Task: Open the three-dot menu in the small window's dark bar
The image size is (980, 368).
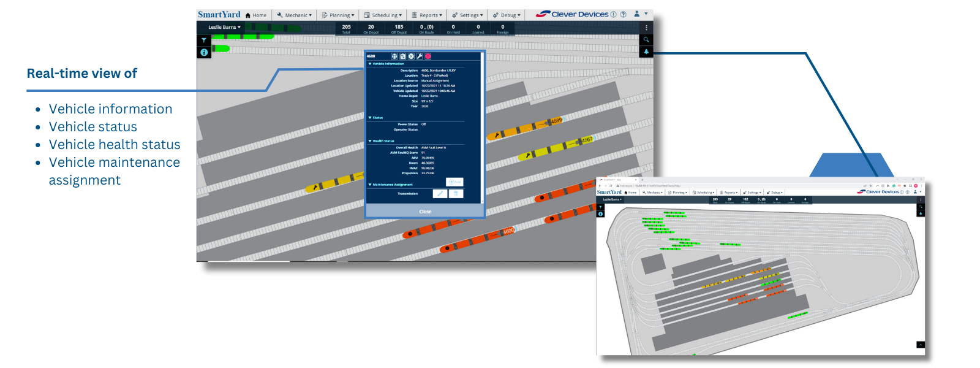Action: [921, 199]
